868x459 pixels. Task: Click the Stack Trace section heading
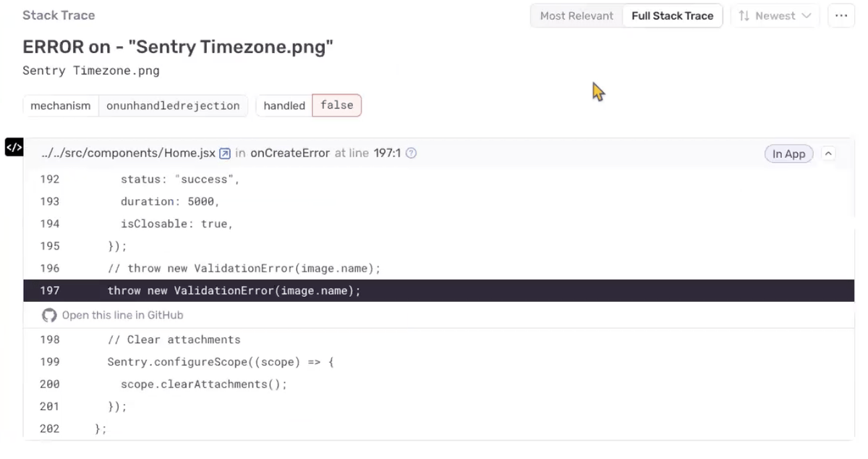point(59,14)
